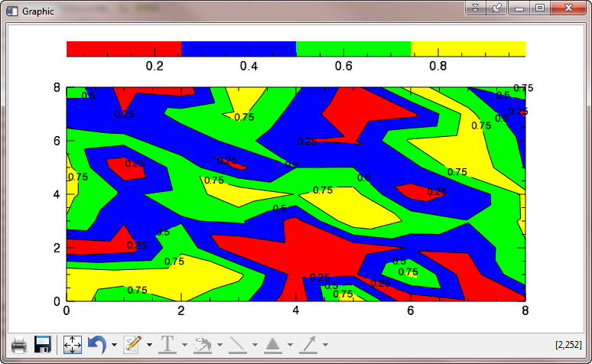Viewport: 592px width, 364px height.
Task: Click the double-chevron collapse button in title bar
Action: [x=475, y=8]
